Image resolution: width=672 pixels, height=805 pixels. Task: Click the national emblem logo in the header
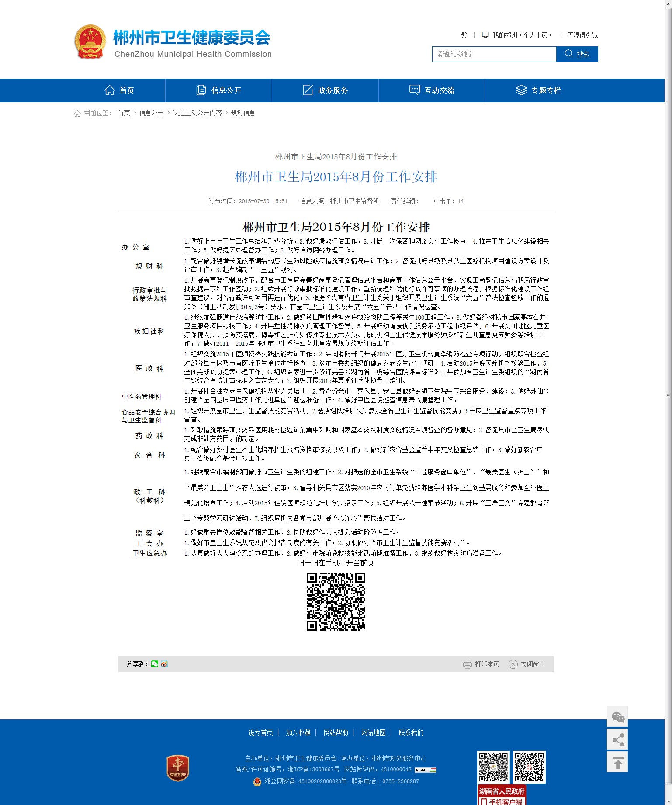pyautogui.click(x=90, y=41)
